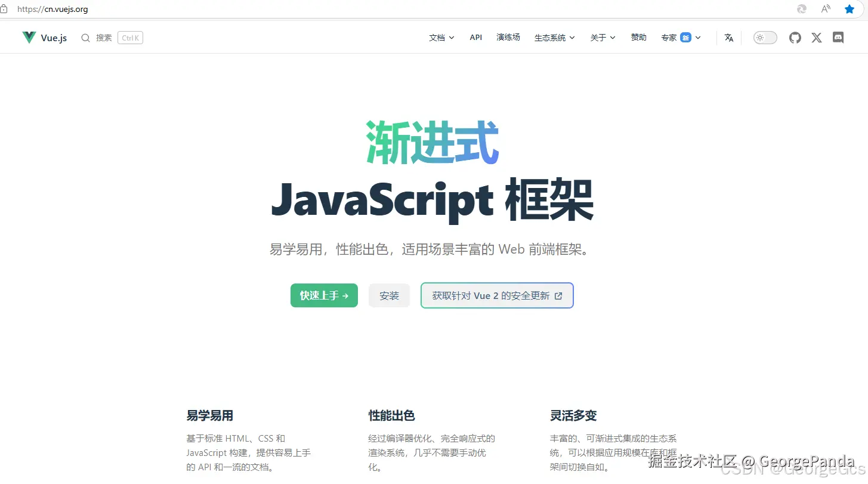Click the page refresh/sync toggle icon

coord(801,9)
